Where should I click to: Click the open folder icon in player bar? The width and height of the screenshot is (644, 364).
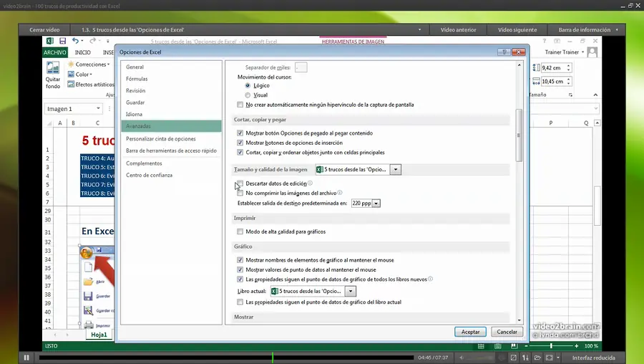537,358
